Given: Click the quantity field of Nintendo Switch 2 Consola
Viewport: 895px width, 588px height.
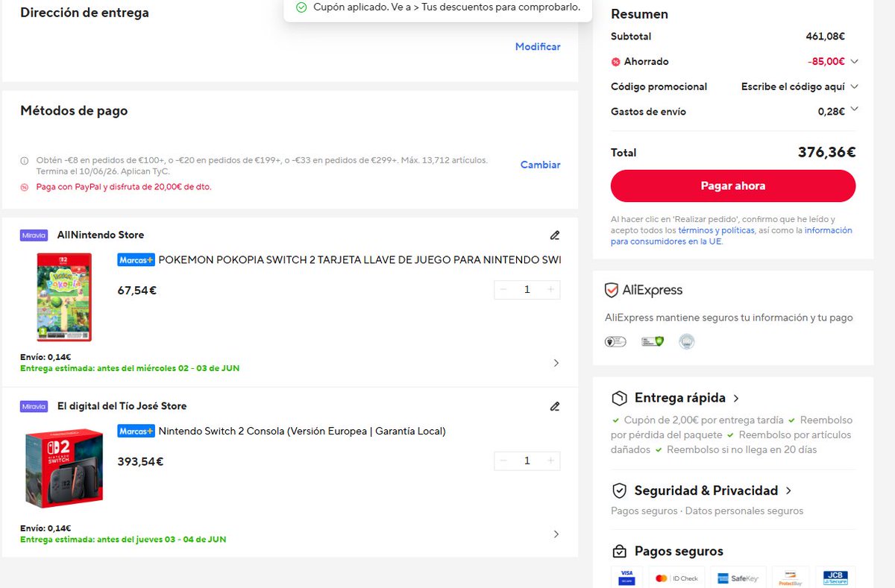Looking at the screenshot, I should [527, 461].
